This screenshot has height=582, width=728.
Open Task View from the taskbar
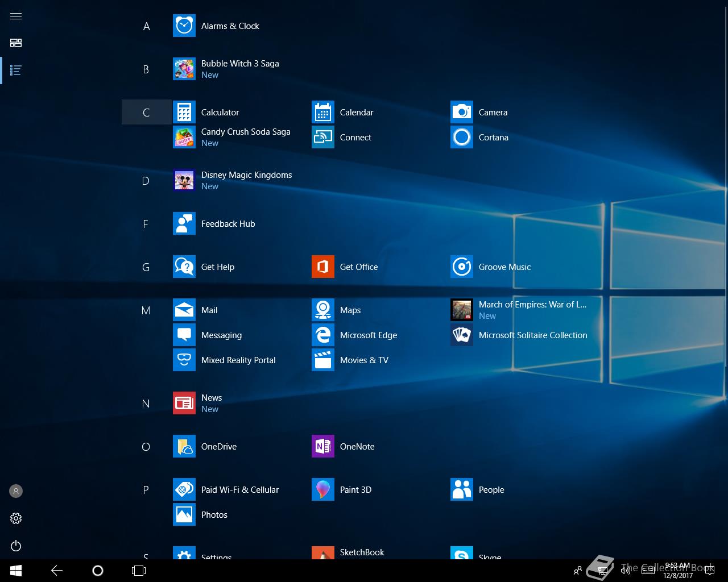tap(139, 571)
